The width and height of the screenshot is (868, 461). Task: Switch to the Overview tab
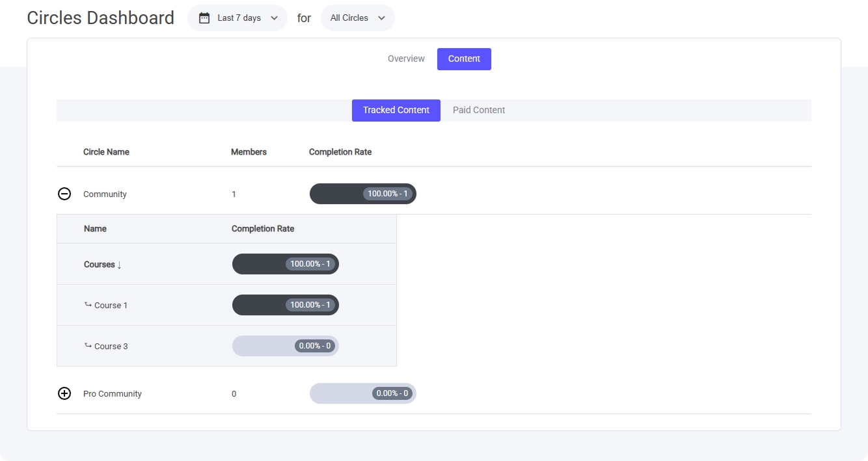[406, 59]
